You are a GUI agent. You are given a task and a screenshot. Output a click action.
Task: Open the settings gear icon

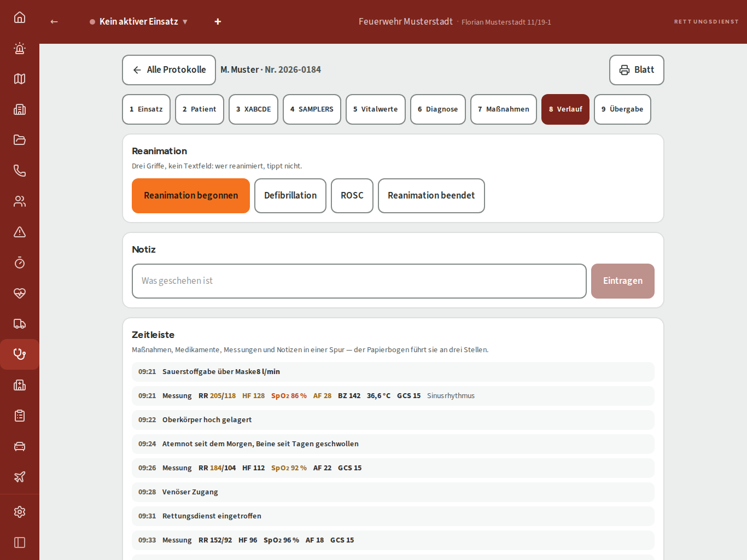(20, 512)
